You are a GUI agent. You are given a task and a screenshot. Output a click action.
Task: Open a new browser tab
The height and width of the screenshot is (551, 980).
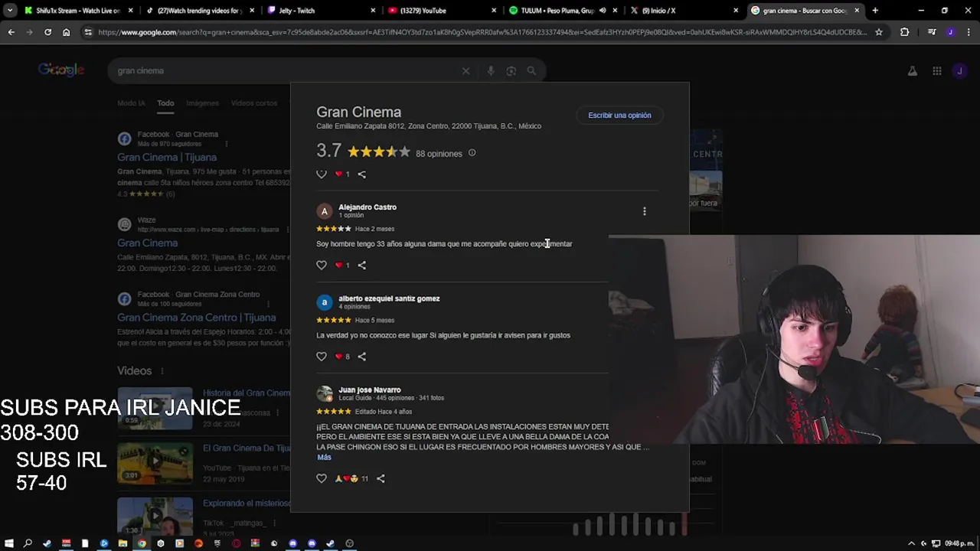click(875, 11)
